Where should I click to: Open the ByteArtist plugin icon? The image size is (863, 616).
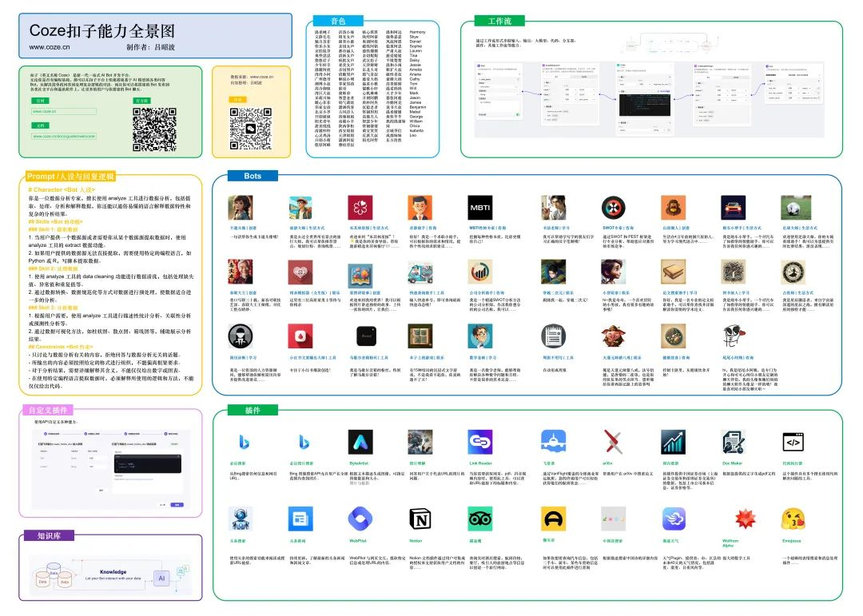(360, 442)
